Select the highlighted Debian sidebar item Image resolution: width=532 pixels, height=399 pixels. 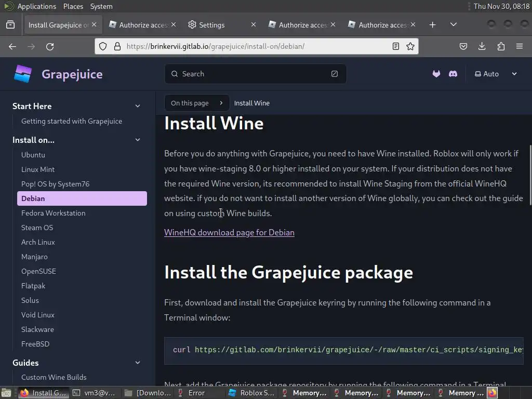[82, 198]
